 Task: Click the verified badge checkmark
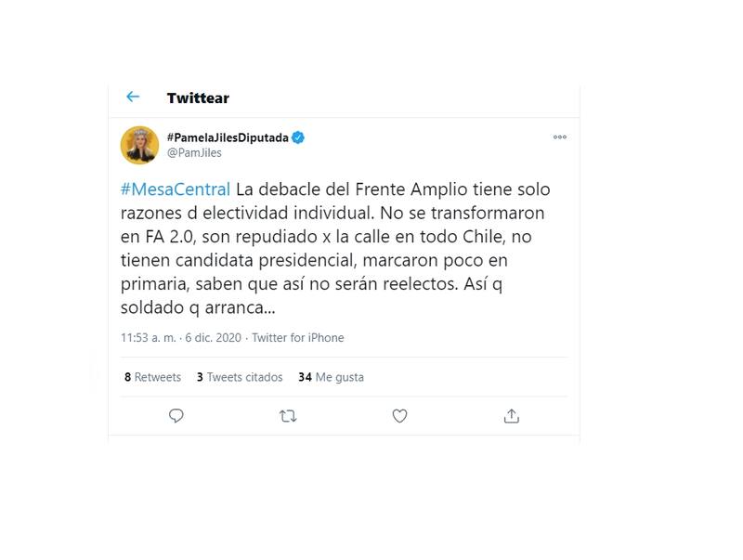pos(298,137)
